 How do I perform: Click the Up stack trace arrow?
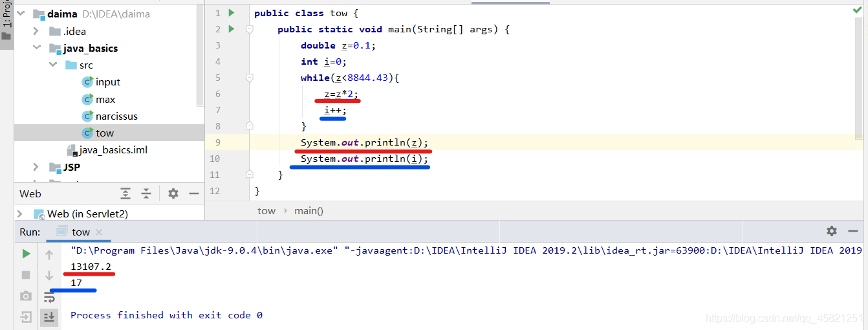coord(49,255)
